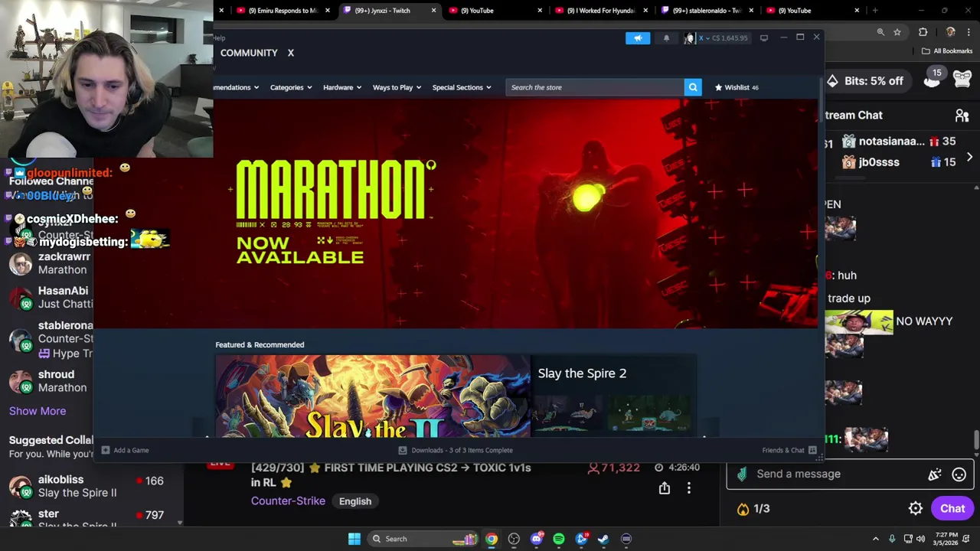The image size is (980, 551).
Task: Open the COMMUNITY menu in Steam
Action: (x=249, y=53)
